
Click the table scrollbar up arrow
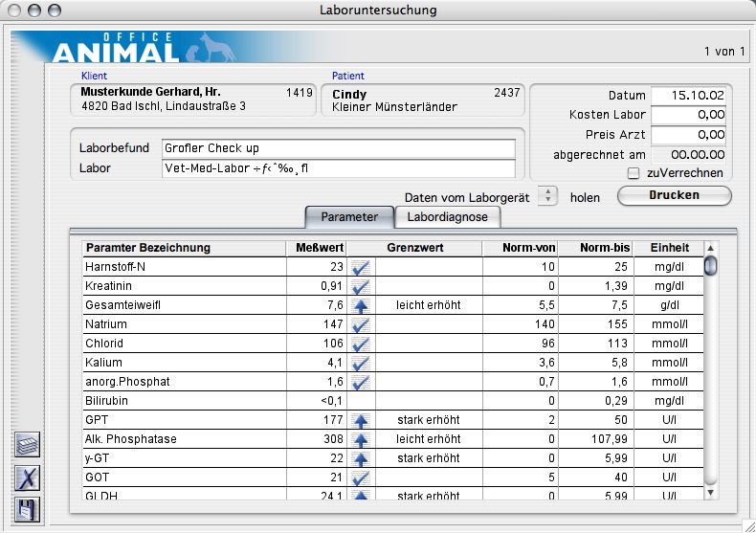(x=710, y=248)
